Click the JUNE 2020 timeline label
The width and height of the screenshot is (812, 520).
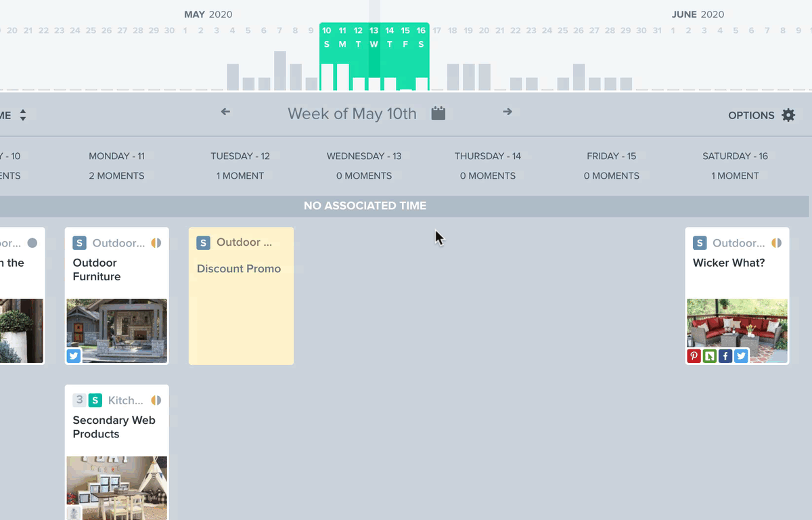point(698,14)
